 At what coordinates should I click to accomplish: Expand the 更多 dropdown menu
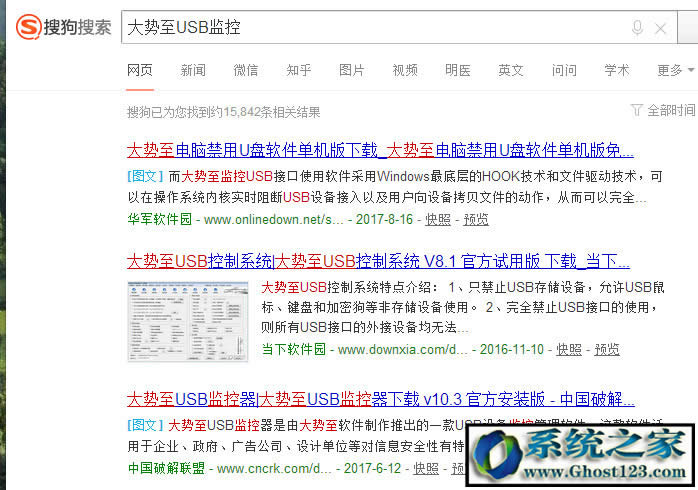click(x=674, y=70)
